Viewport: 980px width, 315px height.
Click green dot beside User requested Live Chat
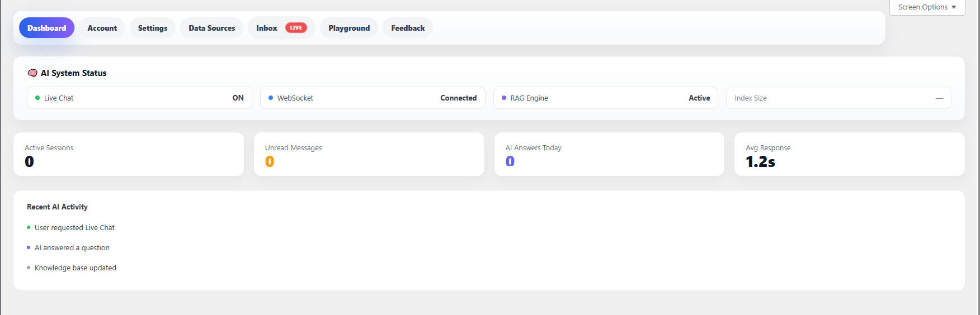coord(29,227)
